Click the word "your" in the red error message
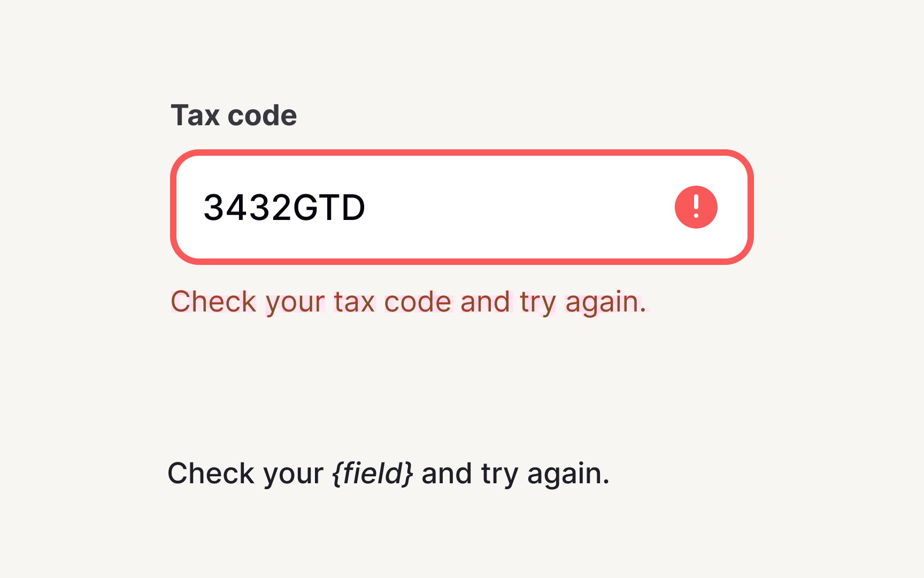This screenshot has height=578, width=924. pyautogui.click(x=295, y=303)
